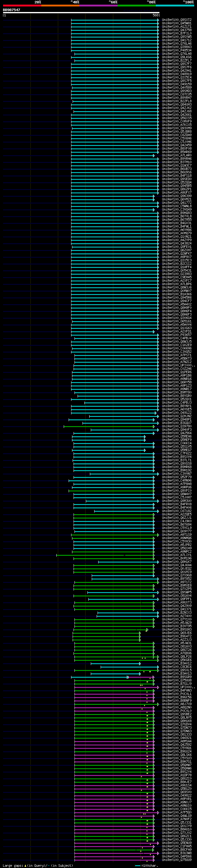Image resolution: width=197 pixels, height=868 pixels.
Task: Select the UniRef100_A7NVF2 label
Action: pos(177,819)
